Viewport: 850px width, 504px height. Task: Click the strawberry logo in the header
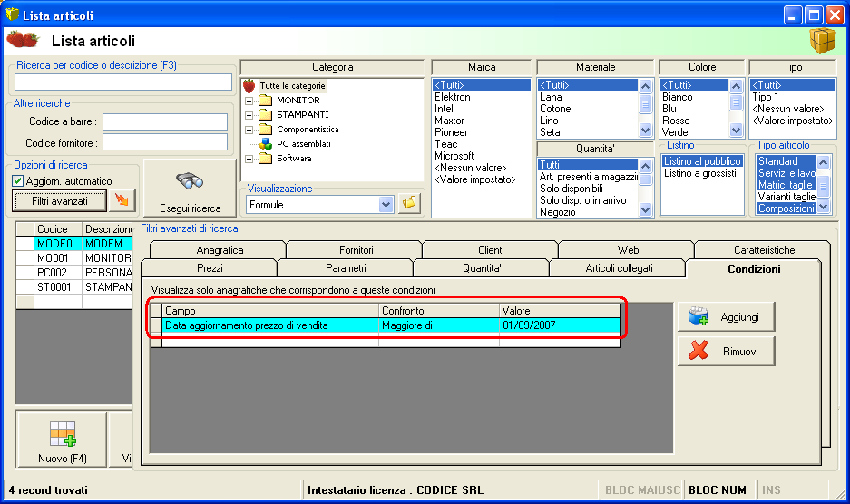coord(23,40)
